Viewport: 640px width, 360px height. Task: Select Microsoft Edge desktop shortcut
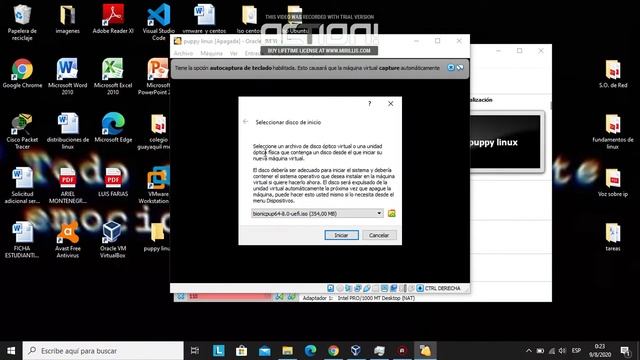(113, 128)
